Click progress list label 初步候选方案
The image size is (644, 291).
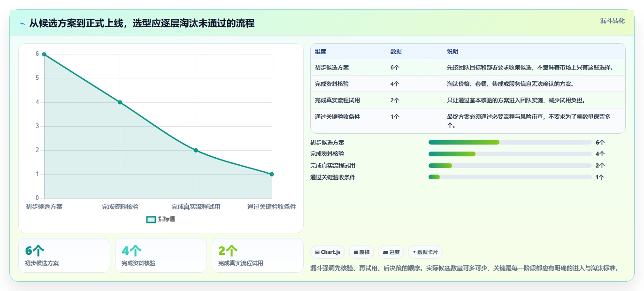coord(327,142)
